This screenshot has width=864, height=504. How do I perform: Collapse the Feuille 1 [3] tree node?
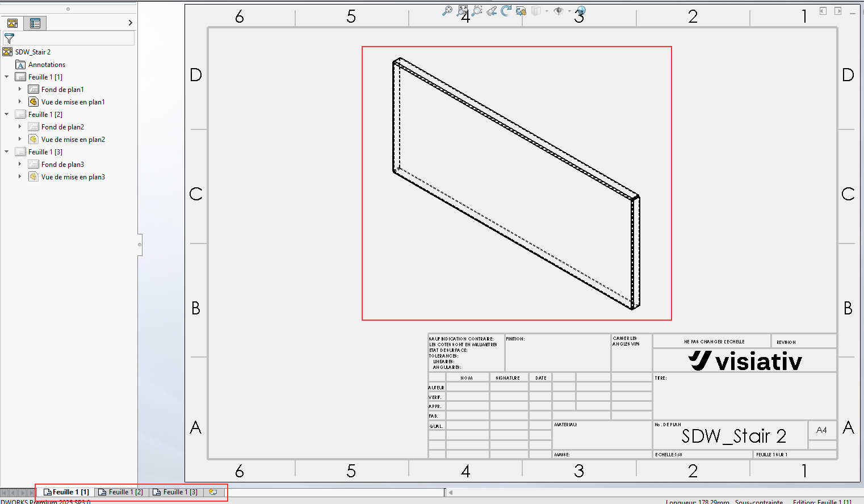pos(7,152)
